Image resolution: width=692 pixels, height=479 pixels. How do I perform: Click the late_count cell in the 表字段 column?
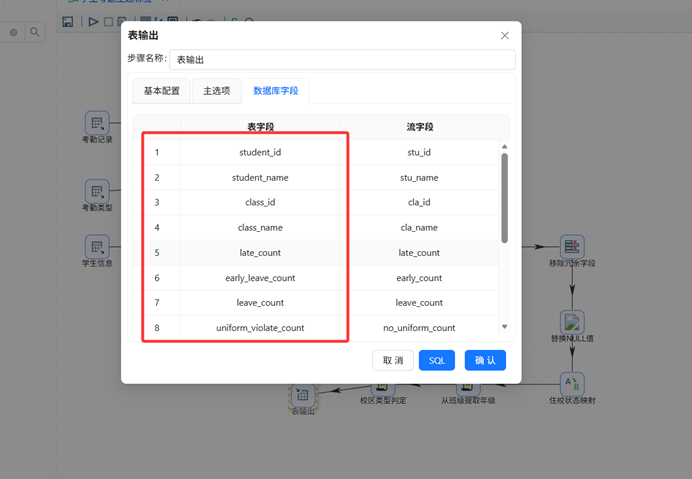260,253
